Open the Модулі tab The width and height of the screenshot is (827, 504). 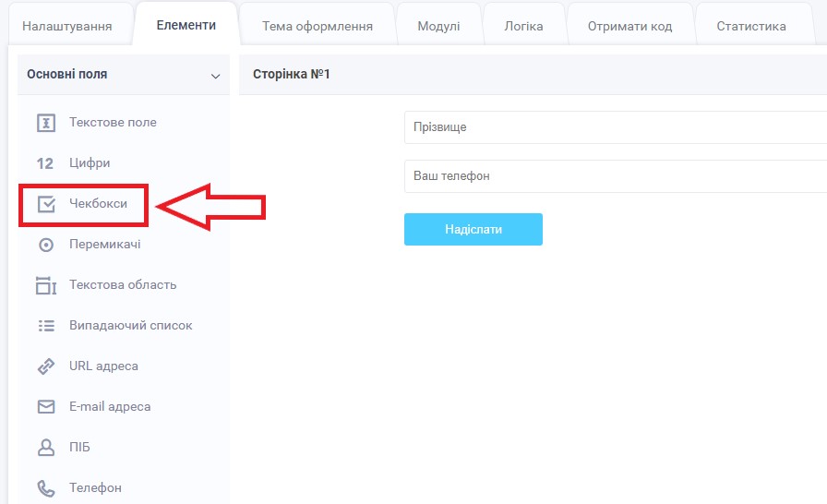(x=438, y=26)
